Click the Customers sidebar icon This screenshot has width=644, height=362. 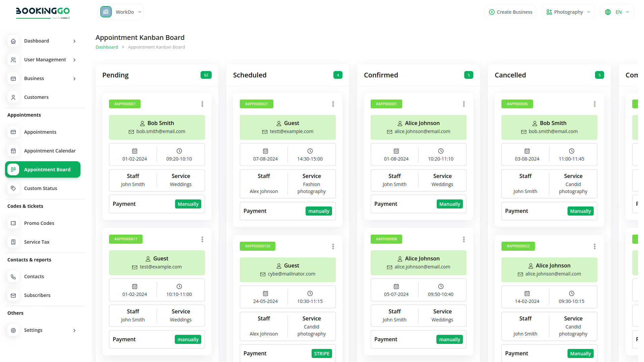[x=13, y=97]
